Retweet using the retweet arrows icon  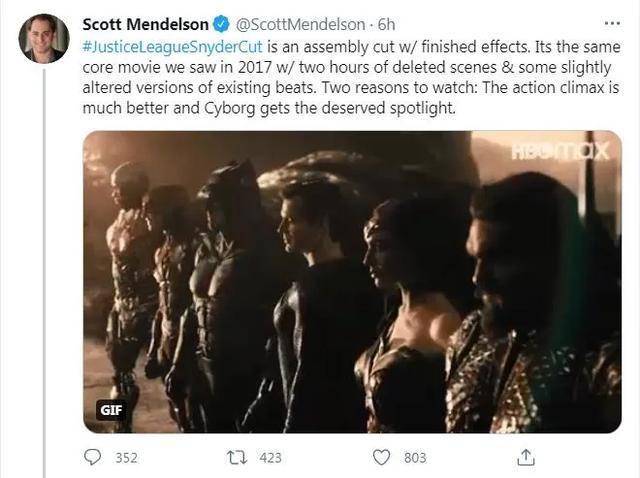point(237,457)
